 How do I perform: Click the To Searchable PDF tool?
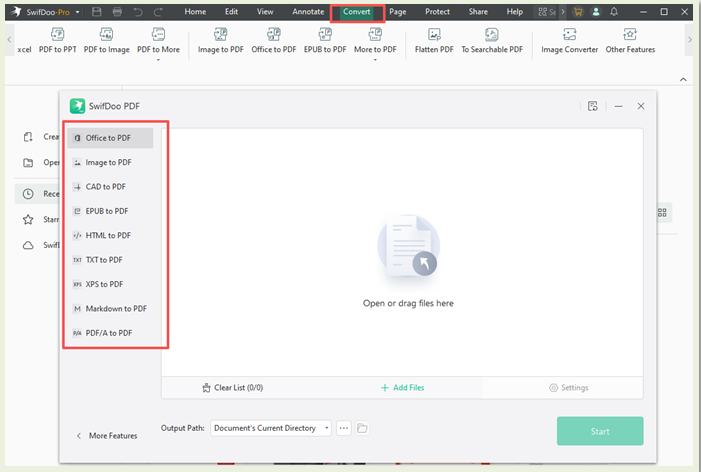tap(492, 41)
